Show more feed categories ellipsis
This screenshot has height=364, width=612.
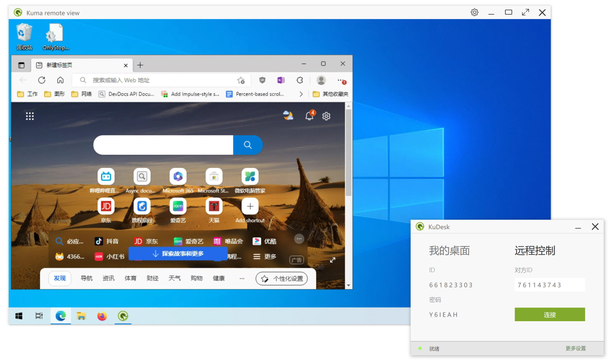[242, 278]
